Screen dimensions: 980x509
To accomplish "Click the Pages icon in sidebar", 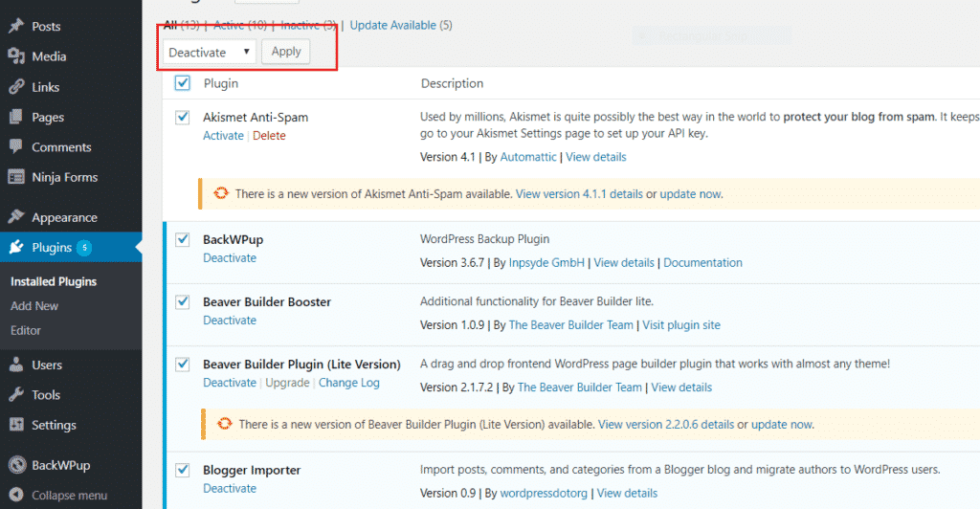I will coord(16,117).
